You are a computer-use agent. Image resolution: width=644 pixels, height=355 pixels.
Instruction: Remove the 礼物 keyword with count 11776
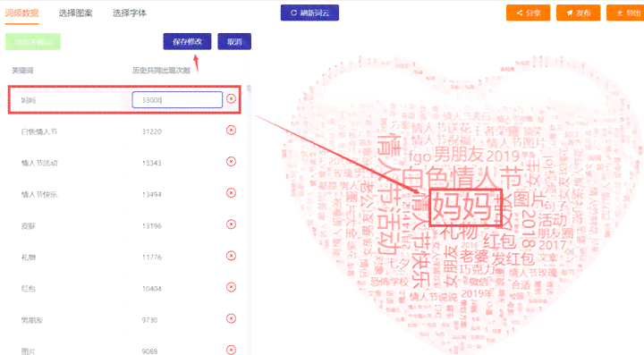[x=232, y=256]
